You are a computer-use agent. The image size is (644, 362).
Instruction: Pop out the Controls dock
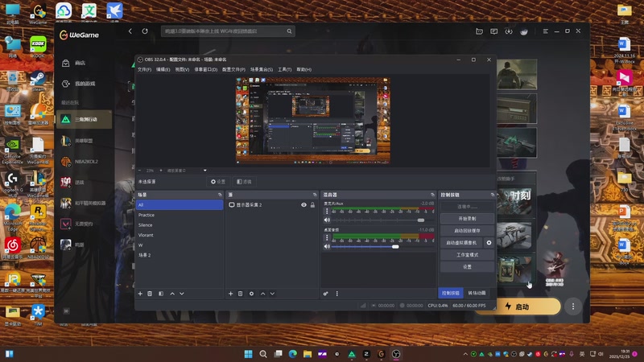coord(493,195)
